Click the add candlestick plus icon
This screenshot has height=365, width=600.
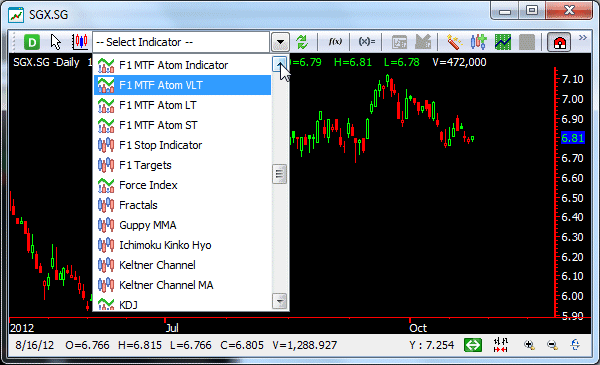coord(478,42)
